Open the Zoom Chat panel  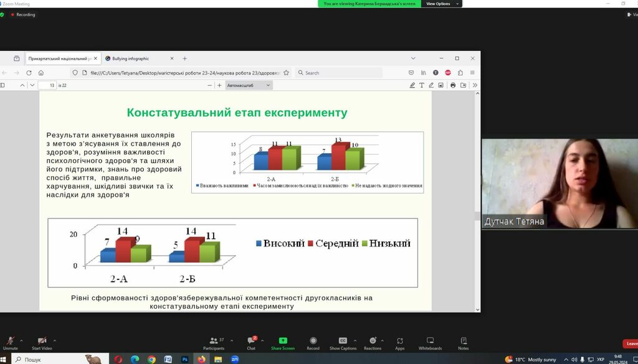[x=251, y=341]
